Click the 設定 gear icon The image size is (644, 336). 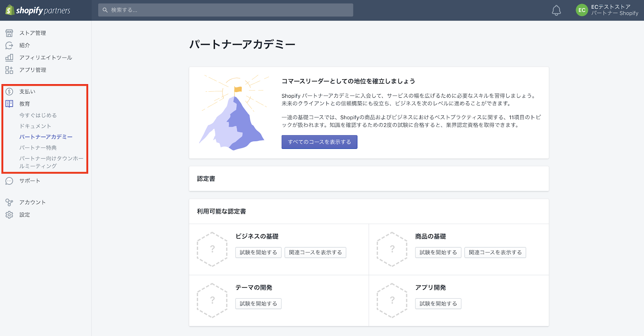coord(9,215)
